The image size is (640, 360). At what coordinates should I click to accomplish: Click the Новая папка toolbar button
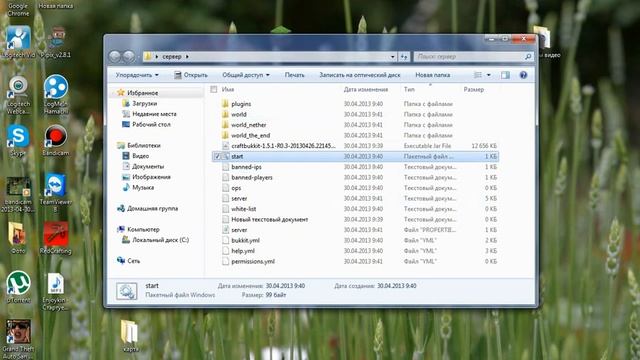pos(433,75)
